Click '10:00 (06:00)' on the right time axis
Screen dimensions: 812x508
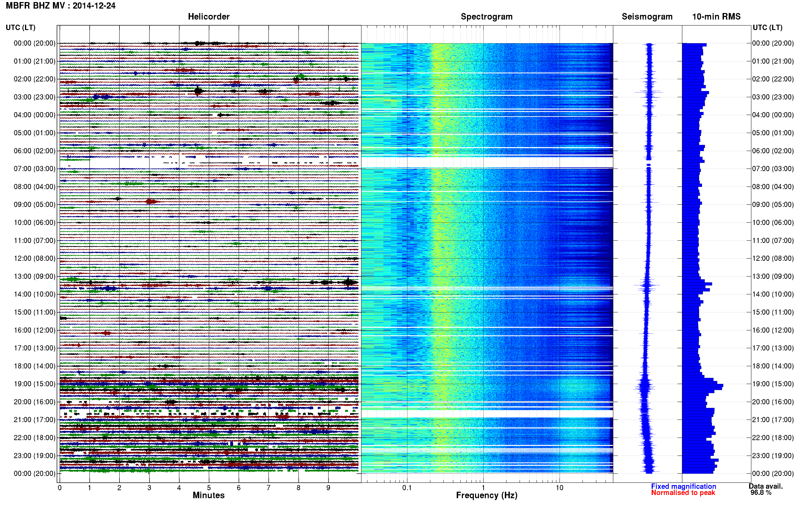tap(773, 222)
